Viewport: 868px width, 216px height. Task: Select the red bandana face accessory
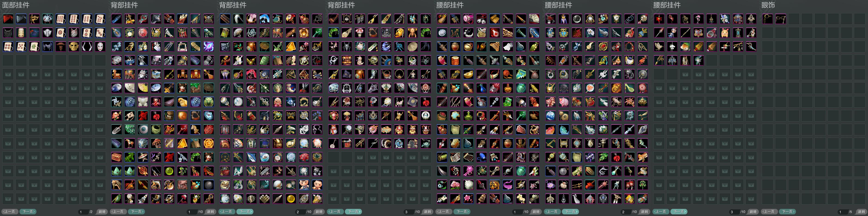[8, 19]
